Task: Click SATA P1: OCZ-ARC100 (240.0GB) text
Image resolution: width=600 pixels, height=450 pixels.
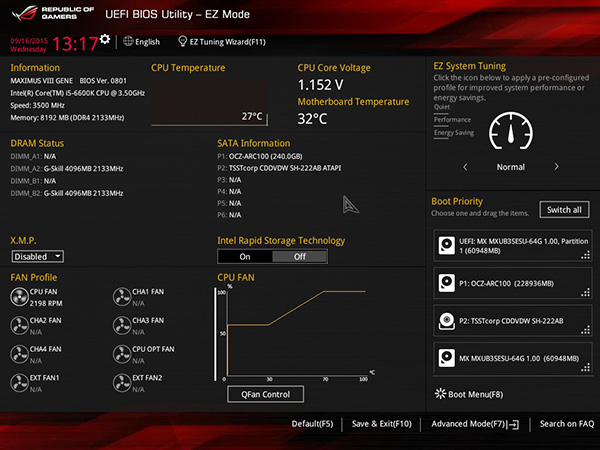Action: (x=260, y=156)
